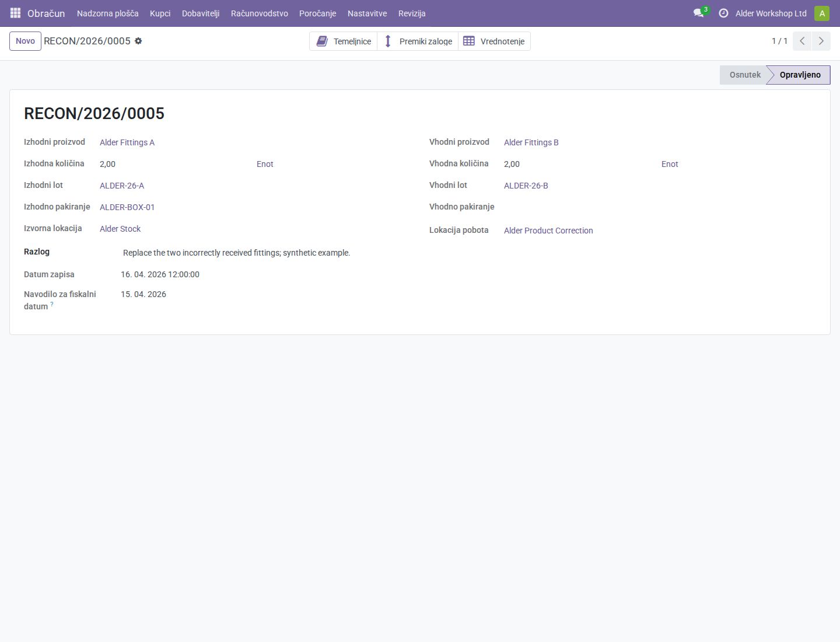Open Alder Fittings B product link
Viewport: 840px width, 642px height.
(531, 142)
